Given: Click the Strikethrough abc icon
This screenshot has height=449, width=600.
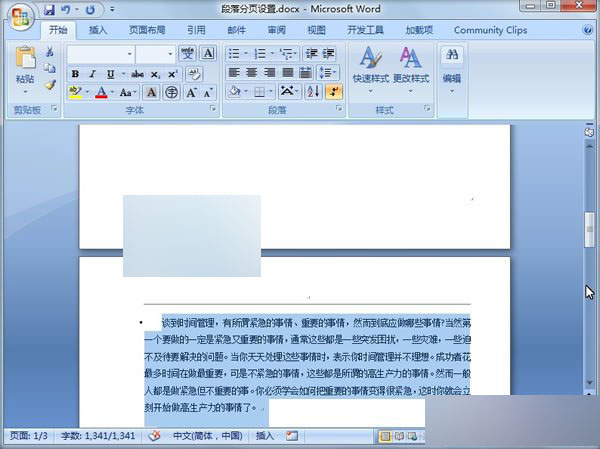Looking at the screenshot, I should (x=137, y=74).
